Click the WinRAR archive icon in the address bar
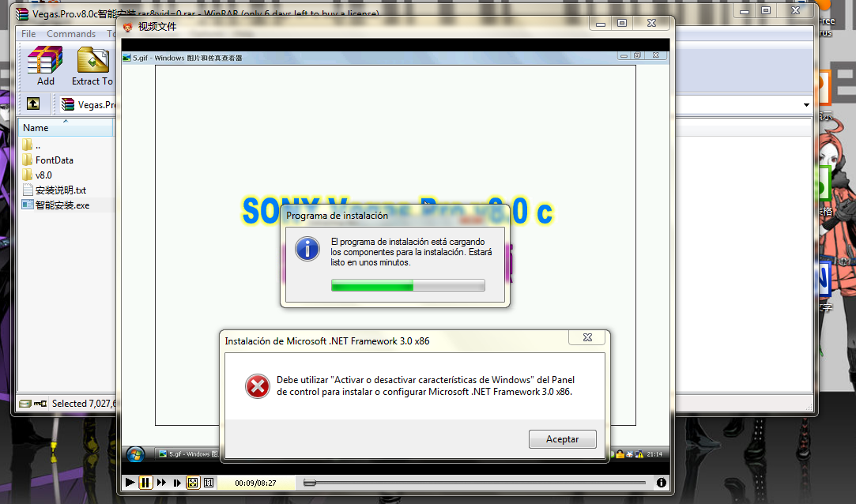 [x=68, y=103]
